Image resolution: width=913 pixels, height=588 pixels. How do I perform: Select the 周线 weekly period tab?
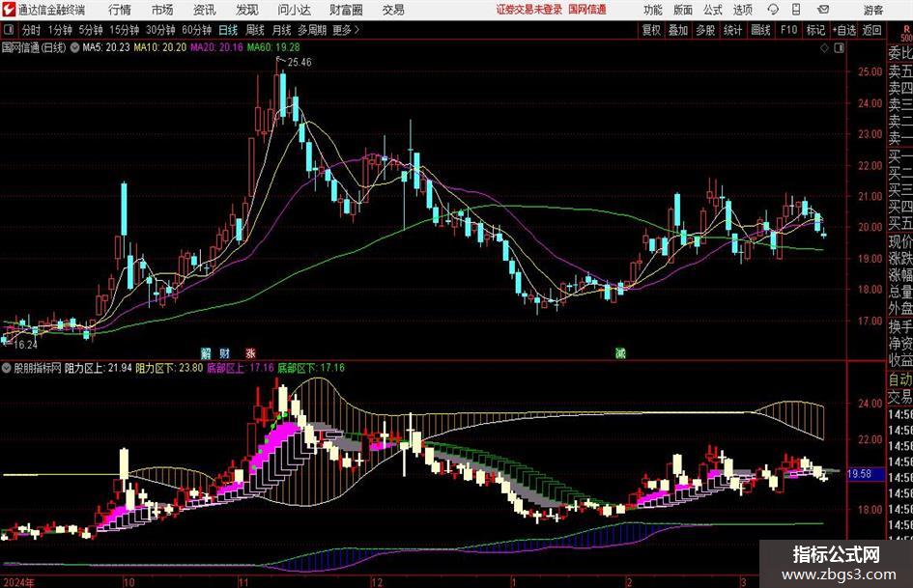(x=255, y=30)
